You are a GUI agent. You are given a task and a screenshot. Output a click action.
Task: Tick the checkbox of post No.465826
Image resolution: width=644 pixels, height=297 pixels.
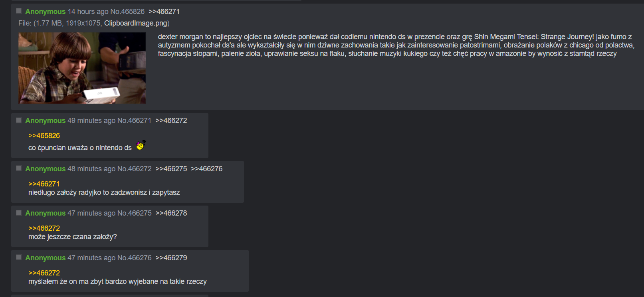pyautogui.click(x=19, y=11)
